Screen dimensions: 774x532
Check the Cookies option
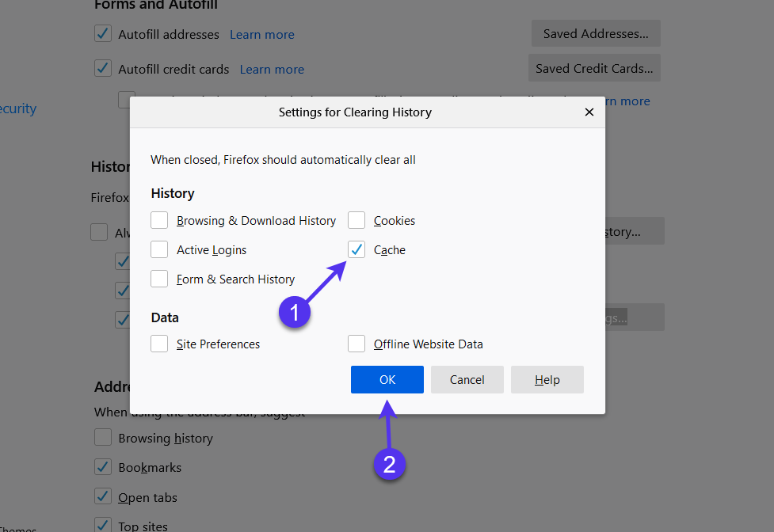356,220
